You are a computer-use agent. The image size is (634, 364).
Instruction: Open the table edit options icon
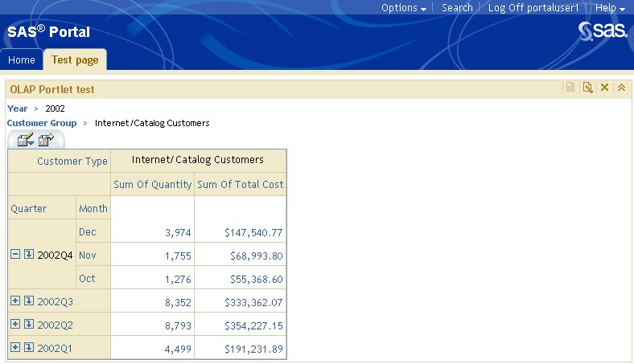click(x=26, y=140)
